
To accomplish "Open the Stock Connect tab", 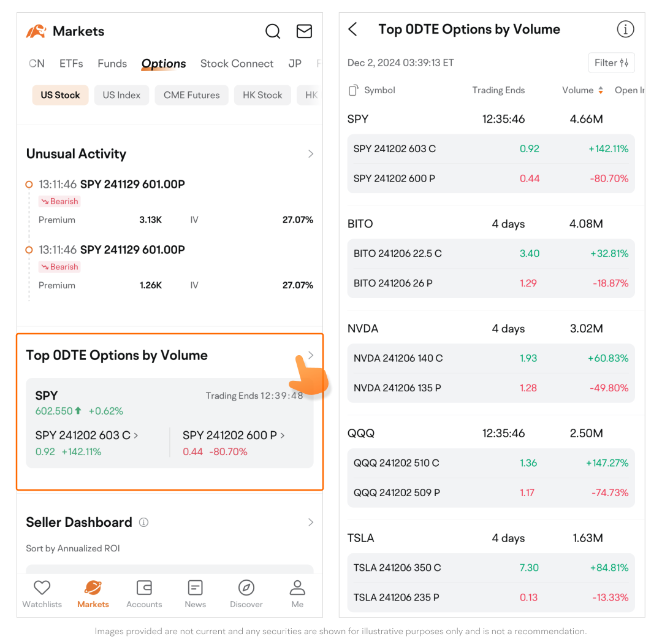I will 237,64.
